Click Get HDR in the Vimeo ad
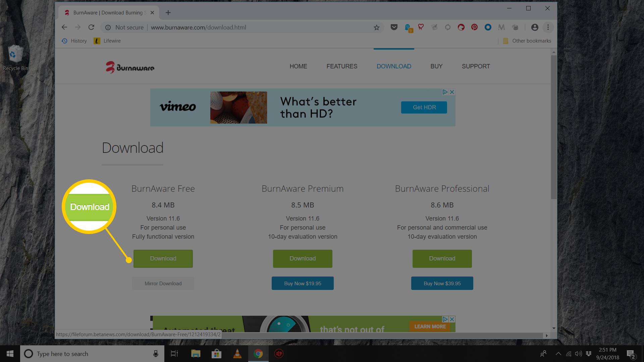The height and width of the screenshot is (362, 644). click(x=424, y=108)
